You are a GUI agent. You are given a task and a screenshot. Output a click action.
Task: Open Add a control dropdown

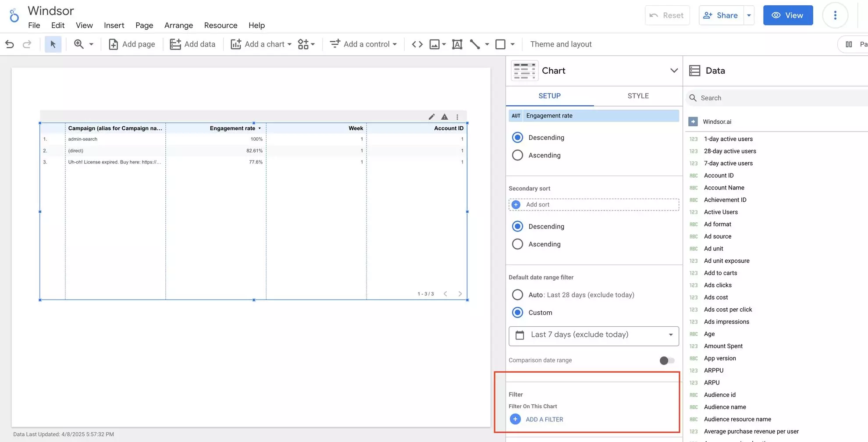tap(363, 44)
